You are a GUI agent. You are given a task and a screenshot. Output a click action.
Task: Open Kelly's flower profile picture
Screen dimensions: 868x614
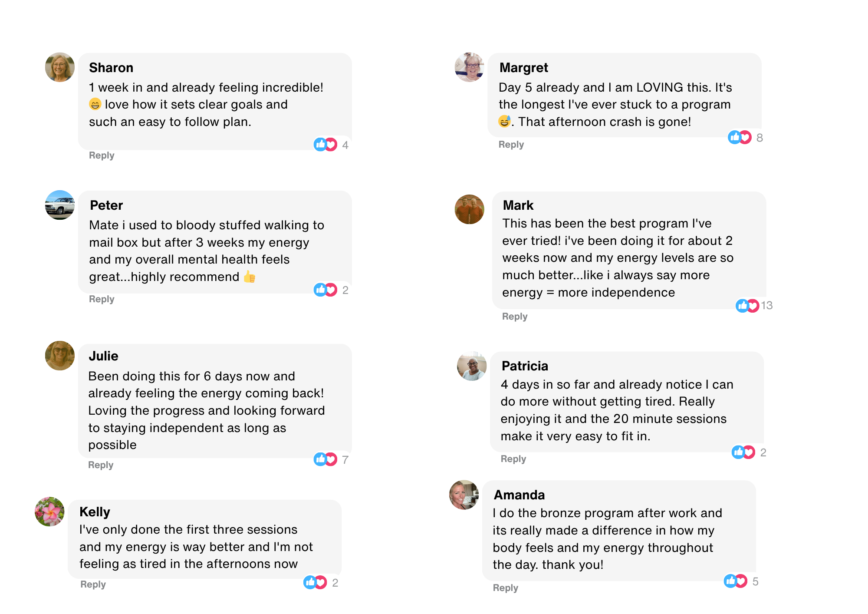(x=49, y=512)
